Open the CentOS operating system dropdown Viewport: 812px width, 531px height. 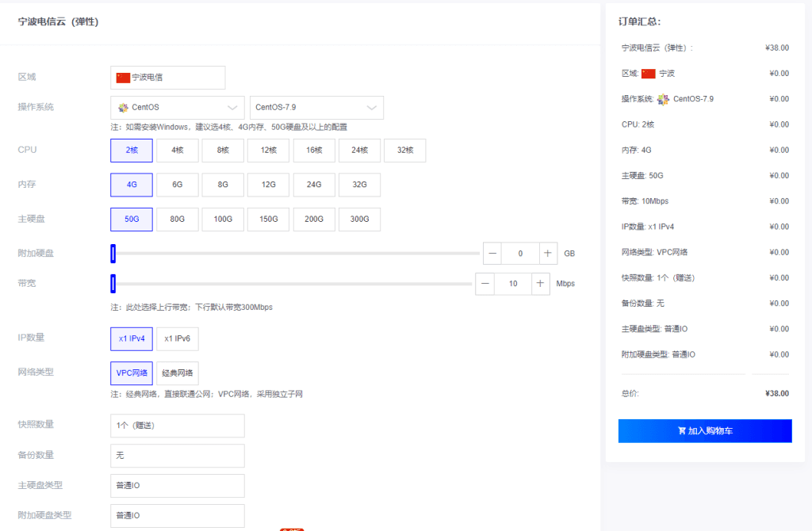pyautogui.click(x=177, y=108)
